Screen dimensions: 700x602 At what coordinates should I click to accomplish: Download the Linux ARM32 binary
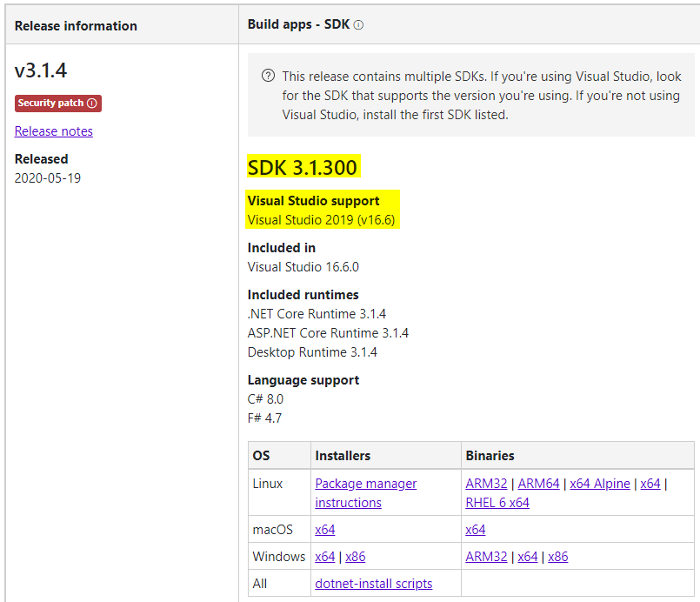tap(485, 483)
